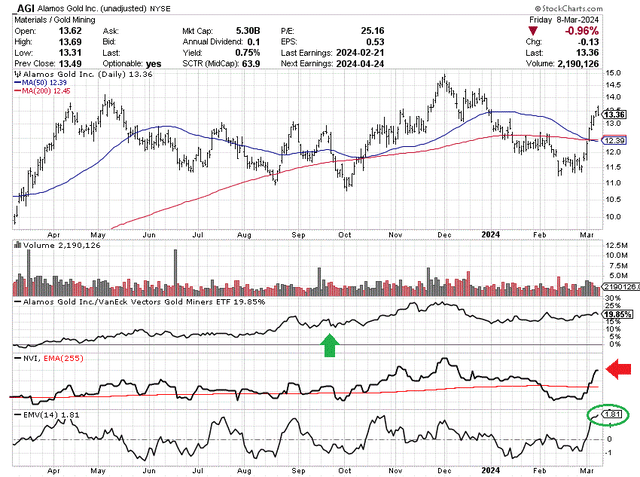Click the AGI ticker symbol title
This screenshot has width=640, height=477.
(25, 8)
